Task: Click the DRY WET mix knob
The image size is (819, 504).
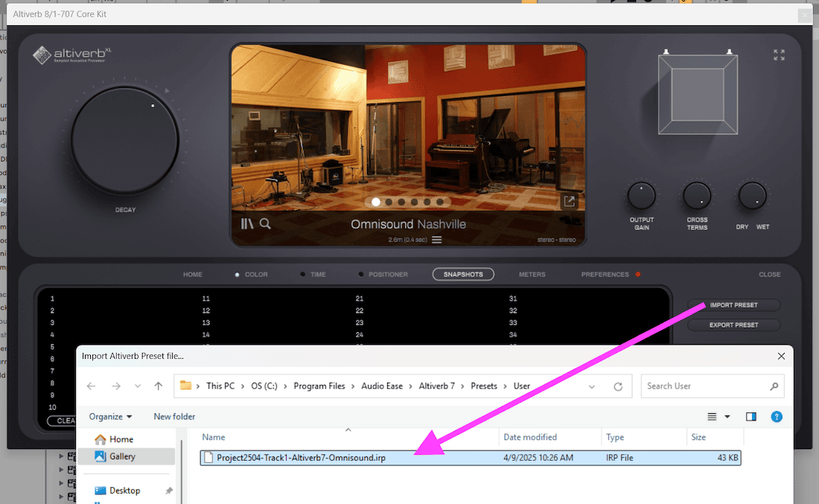Action: click(752, 196)
